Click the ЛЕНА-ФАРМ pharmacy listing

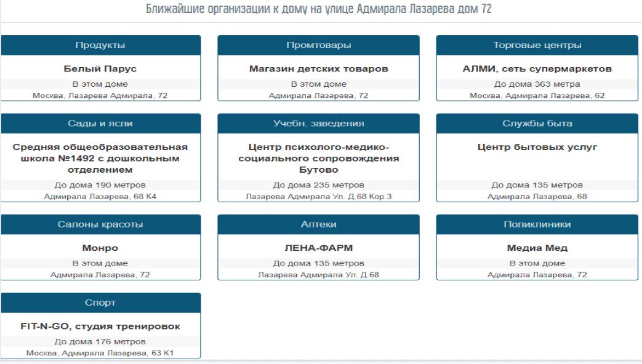point(318,247)
